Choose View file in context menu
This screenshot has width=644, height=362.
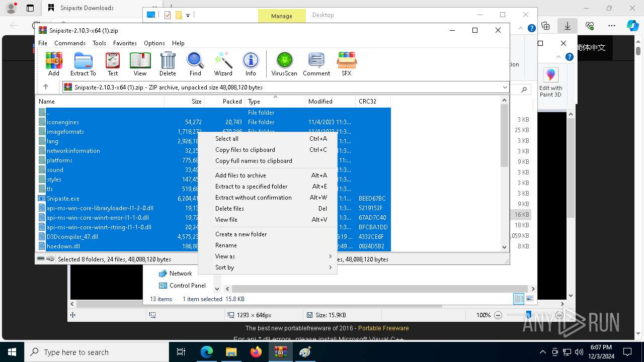click(268, 220)
